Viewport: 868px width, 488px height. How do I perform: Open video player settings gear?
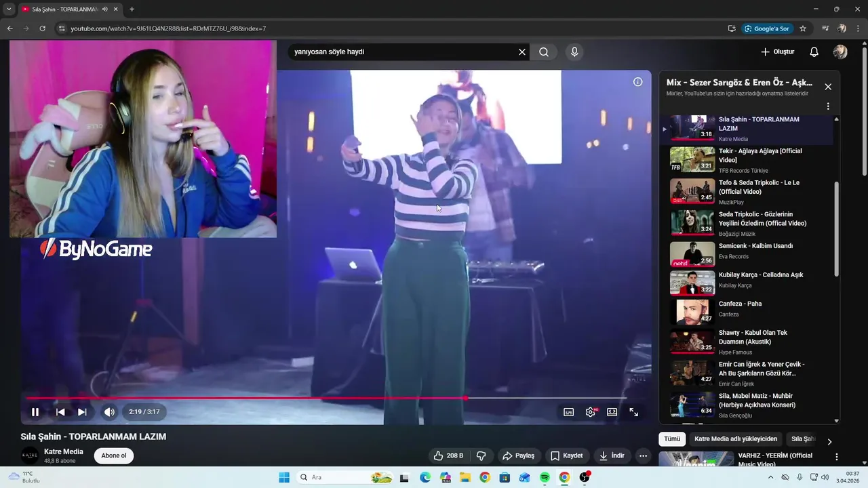click(x=591, y=412)
